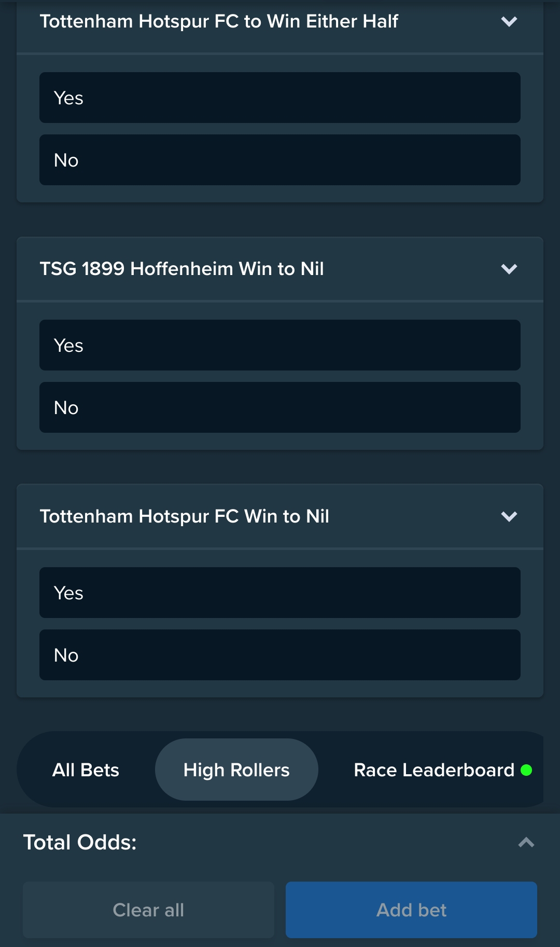Viewport: 560px width, 947px height.
Task: Click the green Race Leaderboard live dot
Action: point(526,770)
